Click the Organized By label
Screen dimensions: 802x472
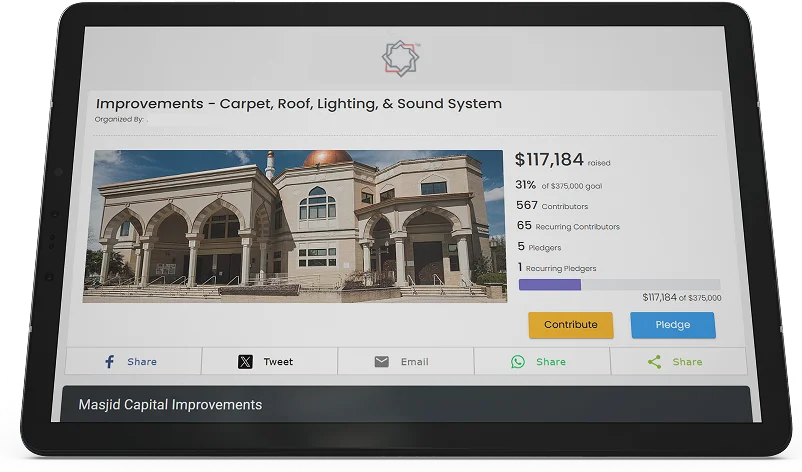tap(119, 119)
